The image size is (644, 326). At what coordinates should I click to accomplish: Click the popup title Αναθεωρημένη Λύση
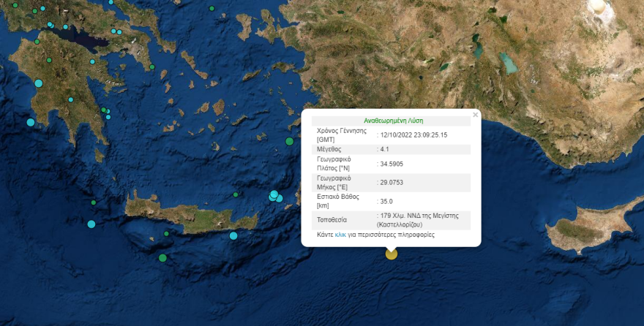pos(394,121)
